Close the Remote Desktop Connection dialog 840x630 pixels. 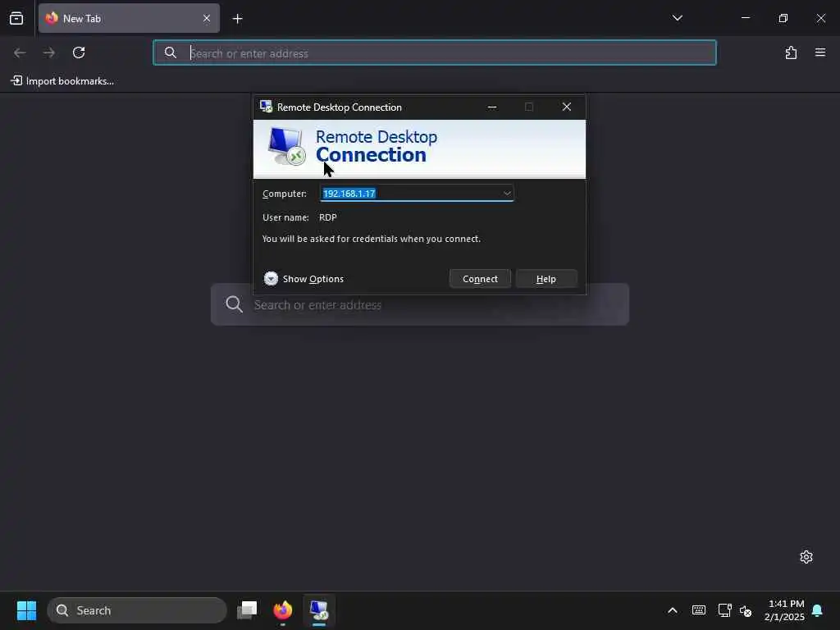[x=567, y=107]
